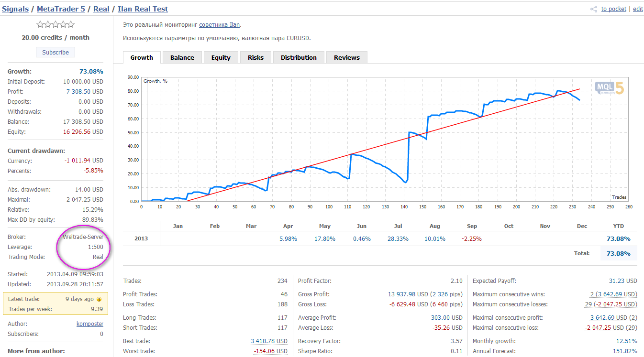Click maximal consecutive loss '-2 047.25 USD (29)'
The image size is (644, 357).
point(611,328)
